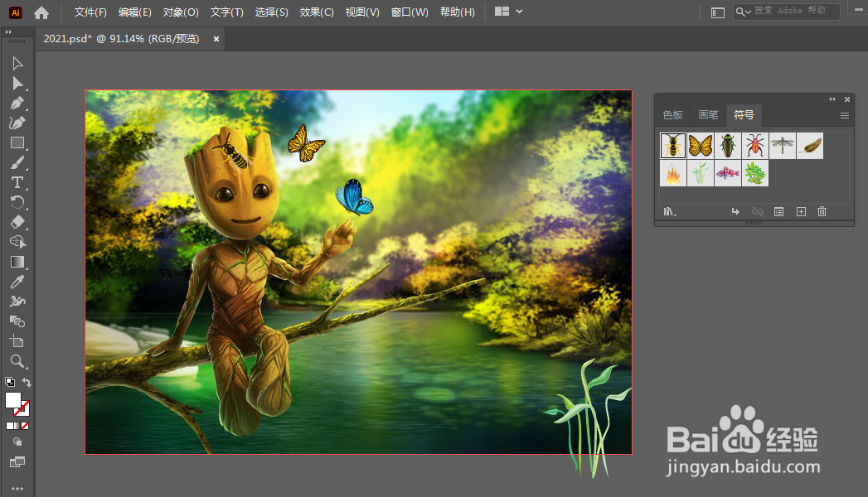Screen dimensions: 868x497
Task: Select the red bug symbol thumbnail
Action: coord(755,146)
